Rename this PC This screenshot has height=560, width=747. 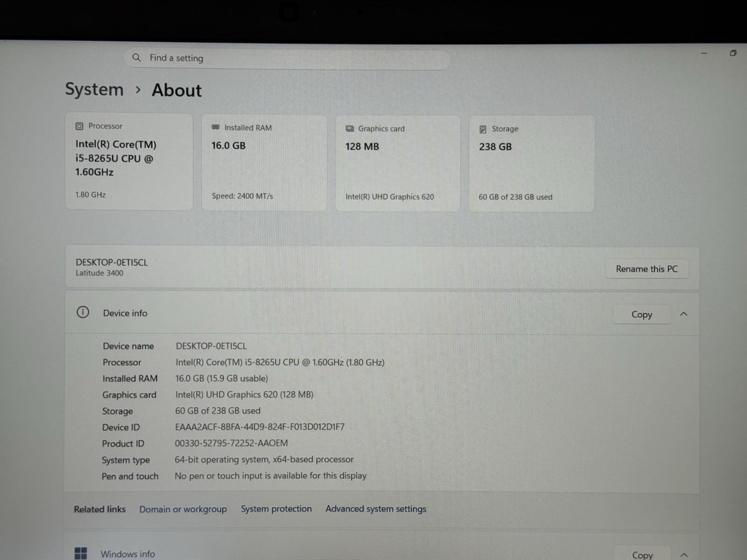pyautogui.click(x=647, y=269)
